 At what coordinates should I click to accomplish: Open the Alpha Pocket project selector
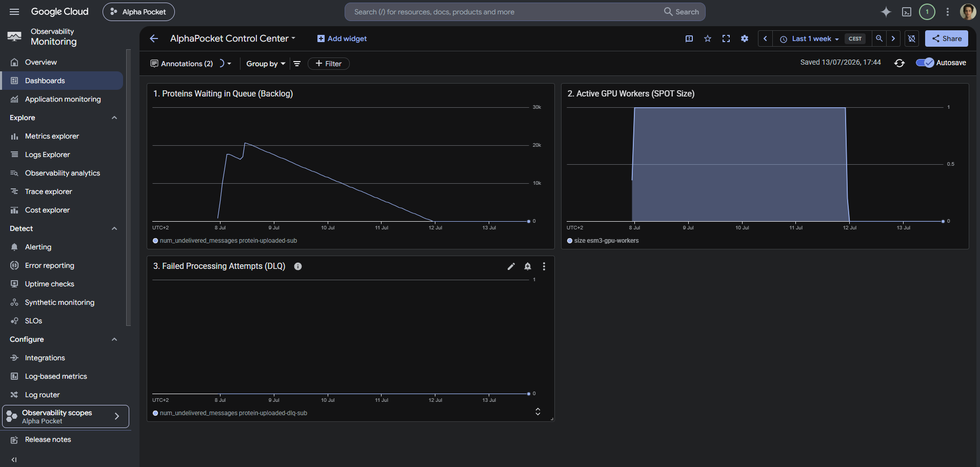pos(138,12)
